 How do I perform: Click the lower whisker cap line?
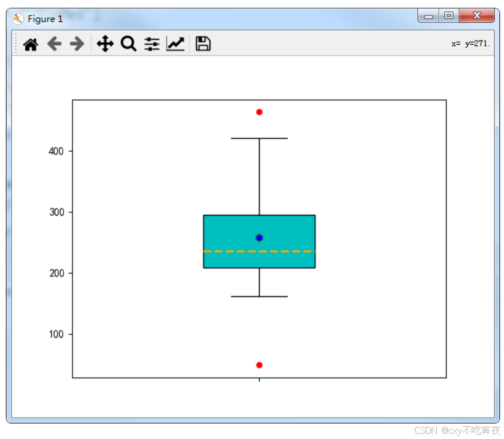point(259,296)
